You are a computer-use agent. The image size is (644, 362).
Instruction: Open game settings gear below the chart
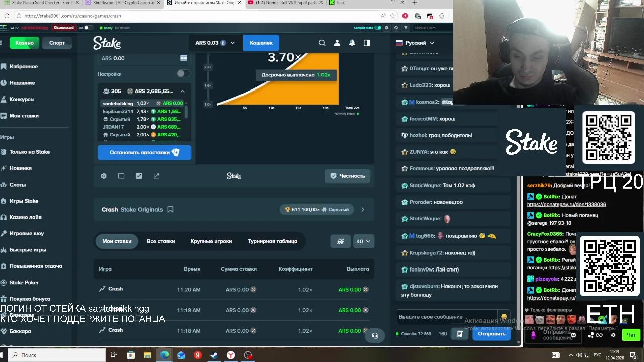(x=104, y=176)
